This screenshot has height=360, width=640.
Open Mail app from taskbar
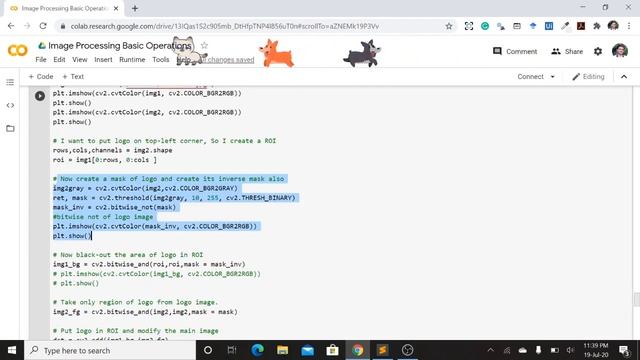(x=307, y=350)
